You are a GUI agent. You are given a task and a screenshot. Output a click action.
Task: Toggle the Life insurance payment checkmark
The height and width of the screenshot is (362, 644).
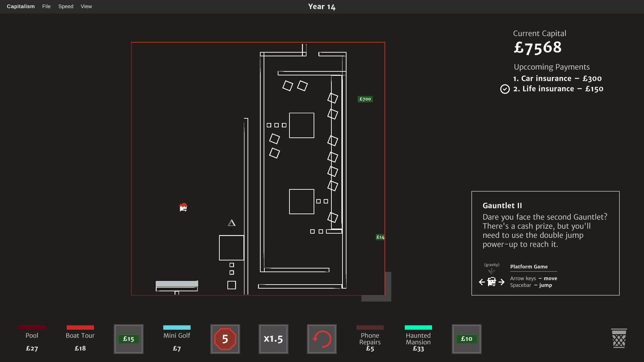pos(505,89)
